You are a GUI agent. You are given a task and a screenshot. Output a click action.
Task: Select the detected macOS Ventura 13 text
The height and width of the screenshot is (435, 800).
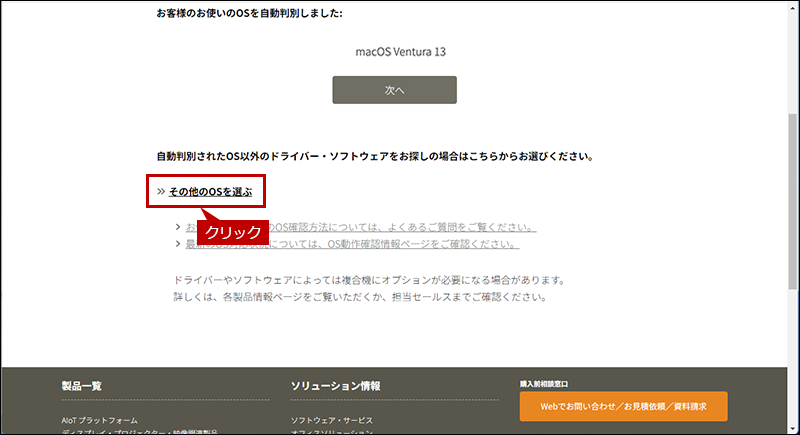pyautogui.click(x=401, y=52)
